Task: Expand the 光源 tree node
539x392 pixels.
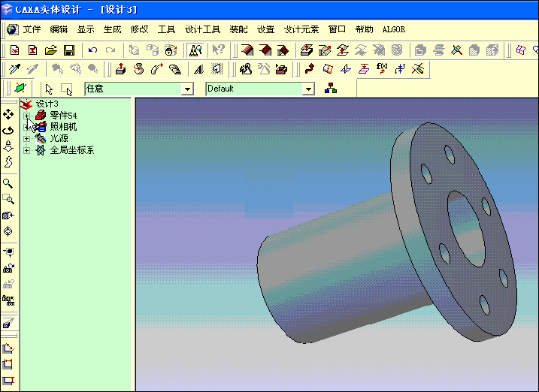Action: [x=26, y=139]
